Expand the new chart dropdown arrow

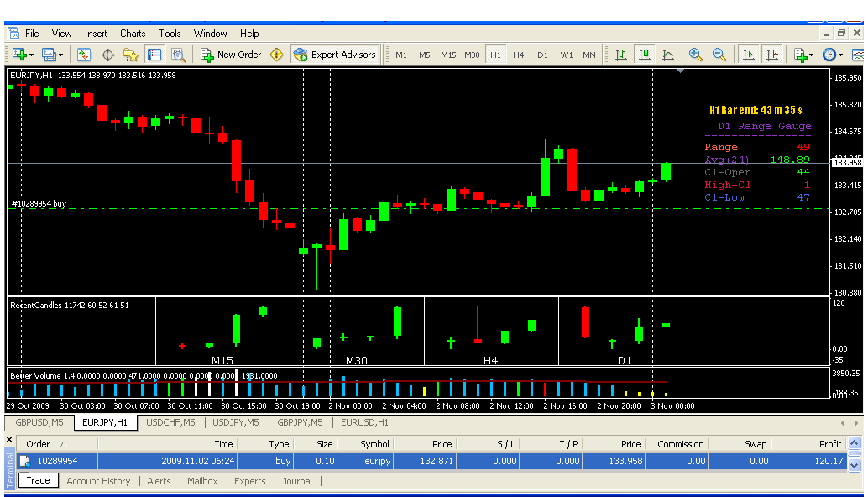pyautogui.click(x=31, y=55)
